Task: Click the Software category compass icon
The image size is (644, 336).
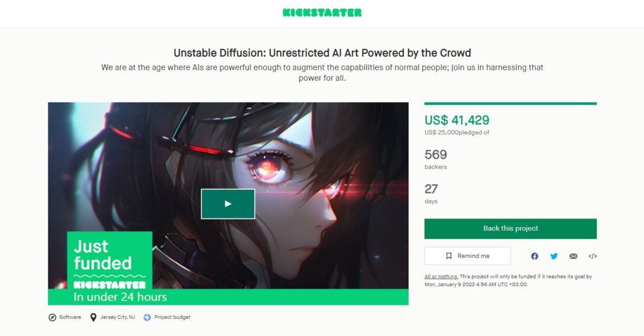Action: pyautogui.click(x=52, y=317)
